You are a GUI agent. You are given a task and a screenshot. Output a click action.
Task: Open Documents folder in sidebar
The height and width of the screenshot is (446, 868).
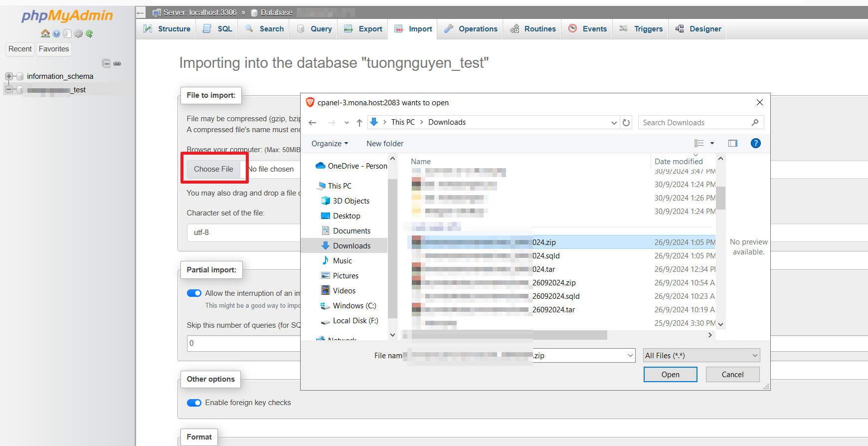click(x=346, y=231)
